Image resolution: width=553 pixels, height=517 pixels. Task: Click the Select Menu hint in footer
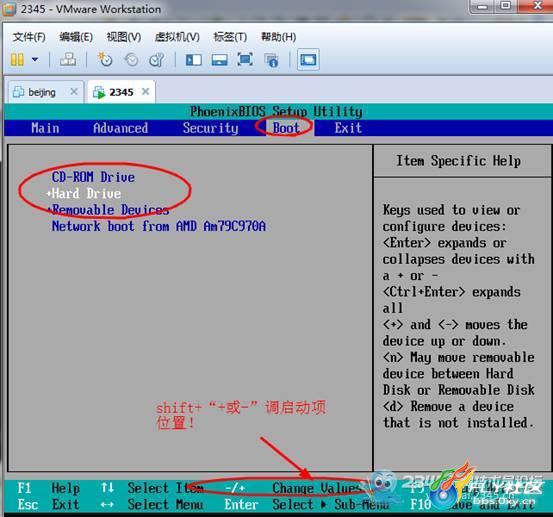152,504
